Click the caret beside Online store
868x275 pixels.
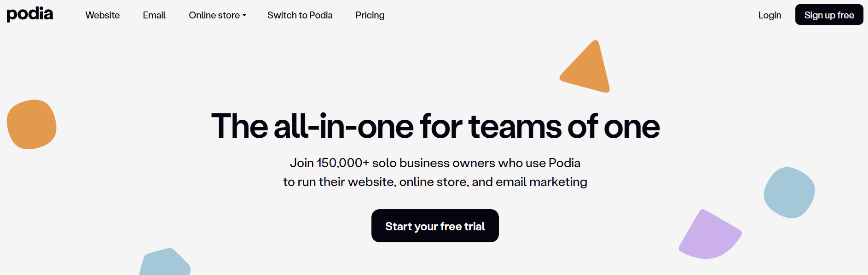coord(244,15)
